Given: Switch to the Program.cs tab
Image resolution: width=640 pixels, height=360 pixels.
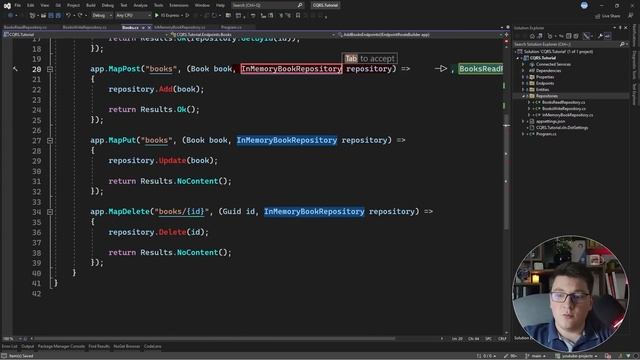Looking at the screenshot, I should point(231,27).
